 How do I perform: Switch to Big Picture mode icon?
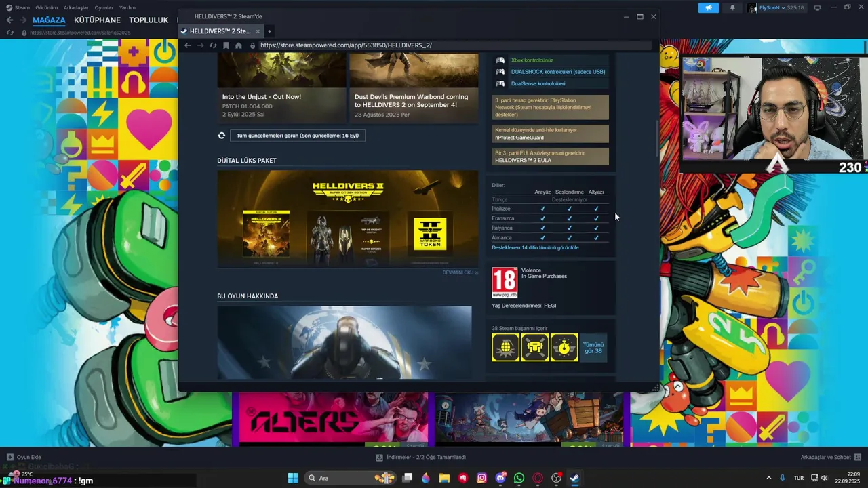(817, 7)
